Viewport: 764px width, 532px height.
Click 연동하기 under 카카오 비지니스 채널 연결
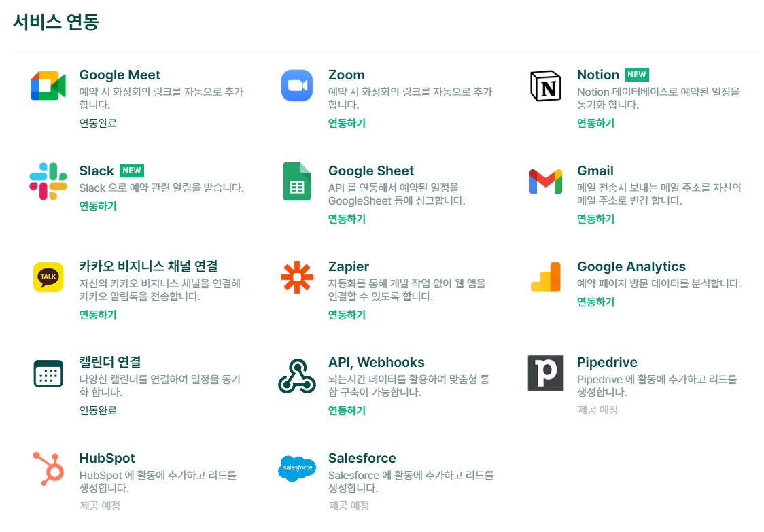point(98,315)
